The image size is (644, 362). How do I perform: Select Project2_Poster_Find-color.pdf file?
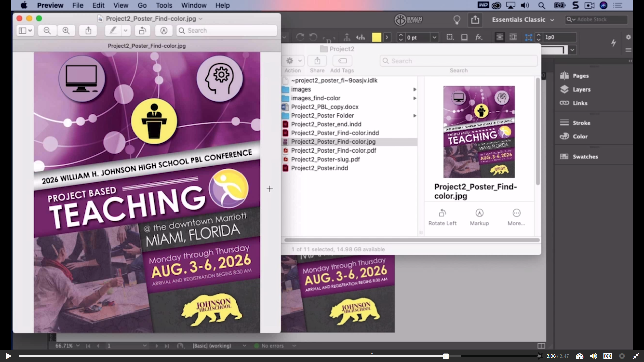click(333, 150)
